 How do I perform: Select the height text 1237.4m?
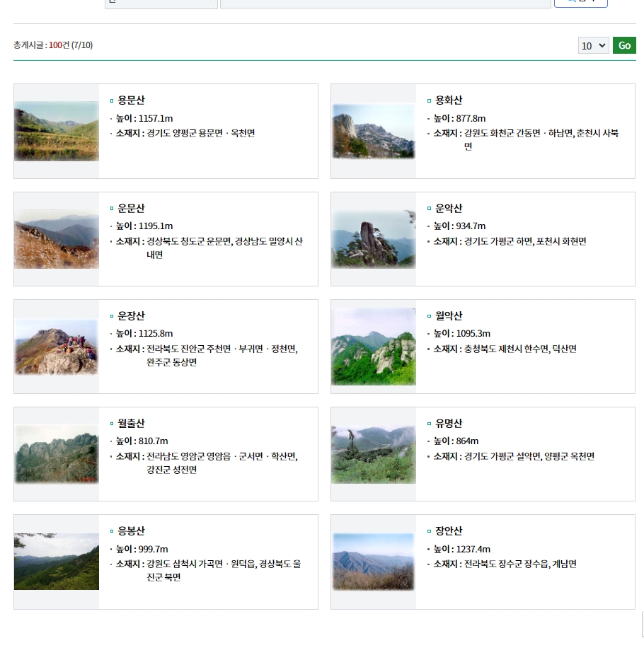click(473, 550)
